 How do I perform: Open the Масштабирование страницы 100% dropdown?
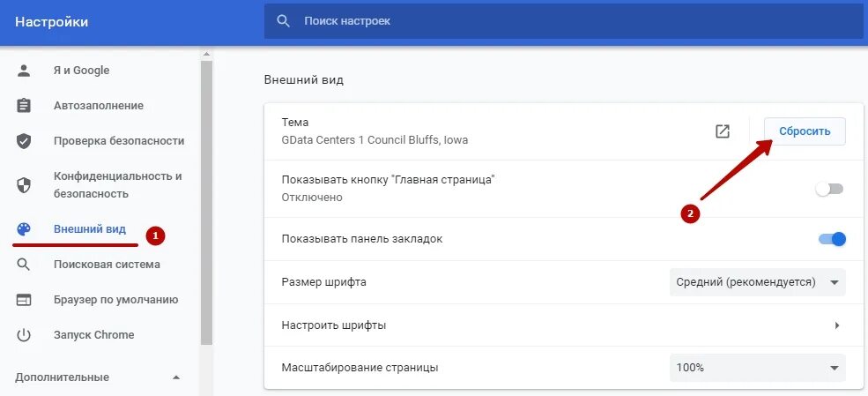[x=757, y=368]
